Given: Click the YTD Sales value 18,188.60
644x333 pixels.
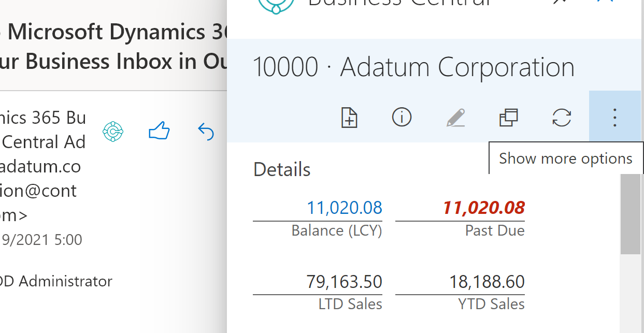Looking at the screenshot, I should click(x=486, y=282).
